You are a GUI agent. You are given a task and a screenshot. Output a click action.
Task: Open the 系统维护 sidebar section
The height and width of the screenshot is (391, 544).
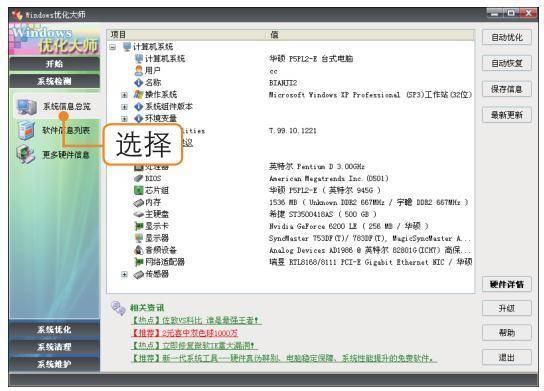[x=54, y=364]
